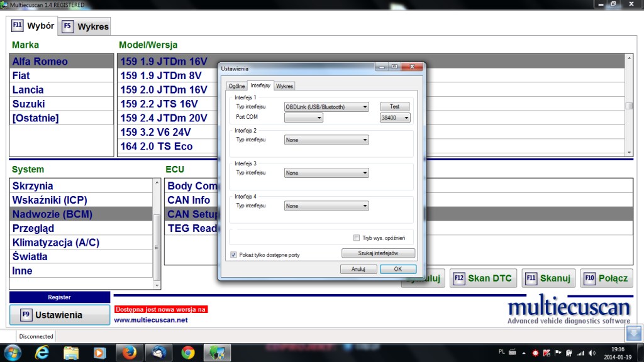
Task: Open Firefox from the taskbar
Action: pos(129,353)
